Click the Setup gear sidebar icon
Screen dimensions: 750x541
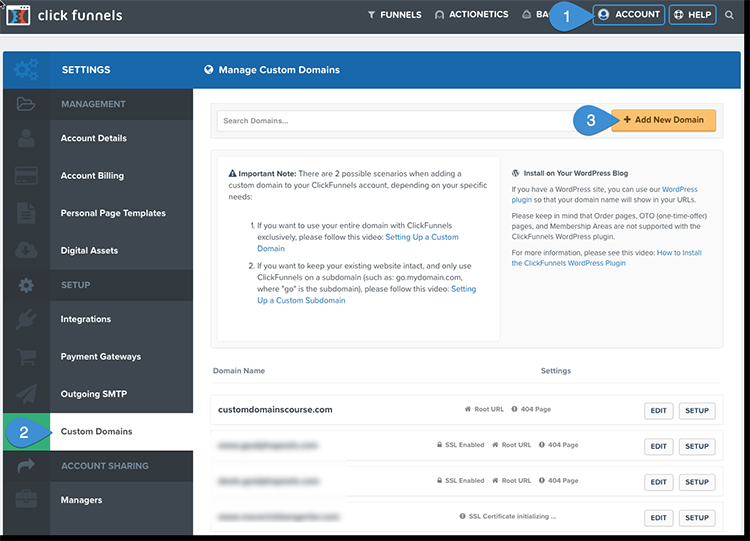click(26, 285)
